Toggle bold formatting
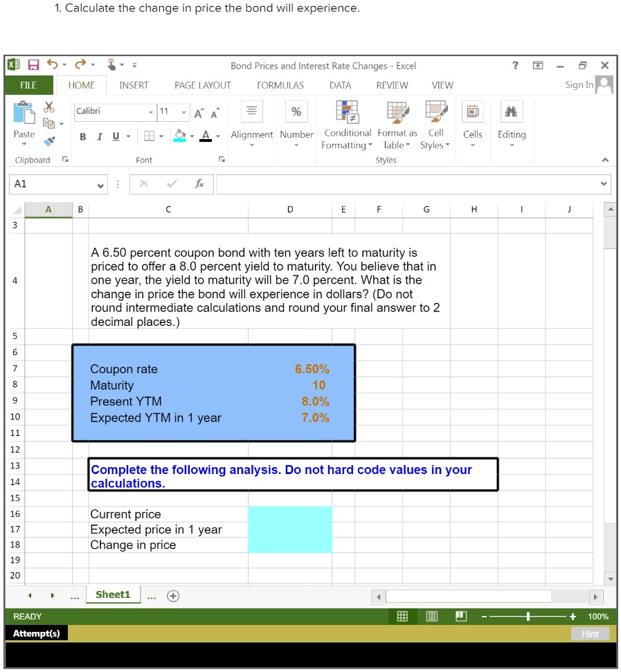This screenshot has width=621, height=672. pos(82,136)
